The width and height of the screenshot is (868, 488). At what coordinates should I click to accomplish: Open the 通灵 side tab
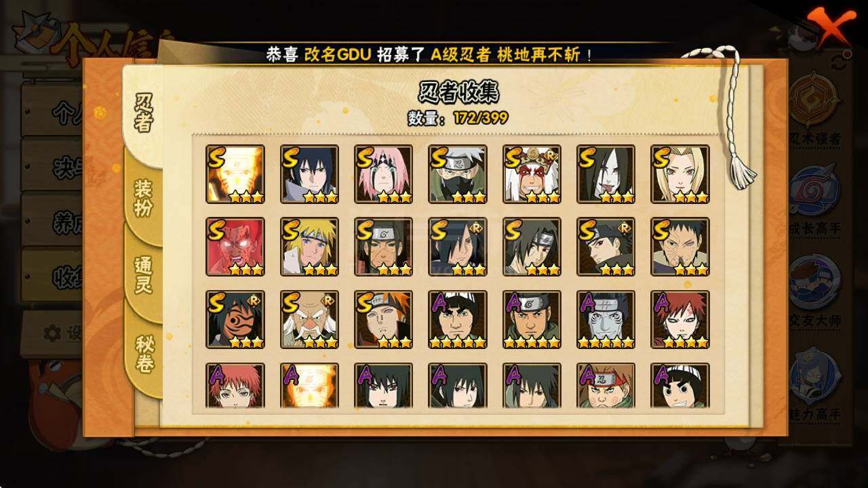[143, 274]
